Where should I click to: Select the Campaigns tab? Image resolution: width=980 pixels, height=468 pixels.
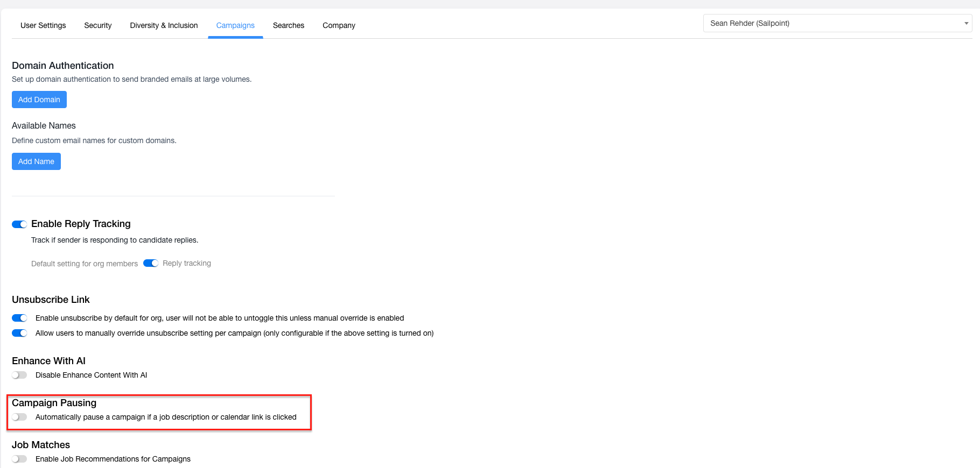(x=235, y=25)
